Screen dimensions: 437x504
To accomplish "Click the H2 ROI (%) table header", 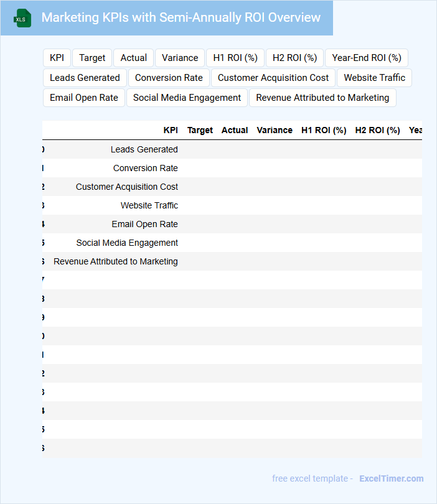I will 377,130.
